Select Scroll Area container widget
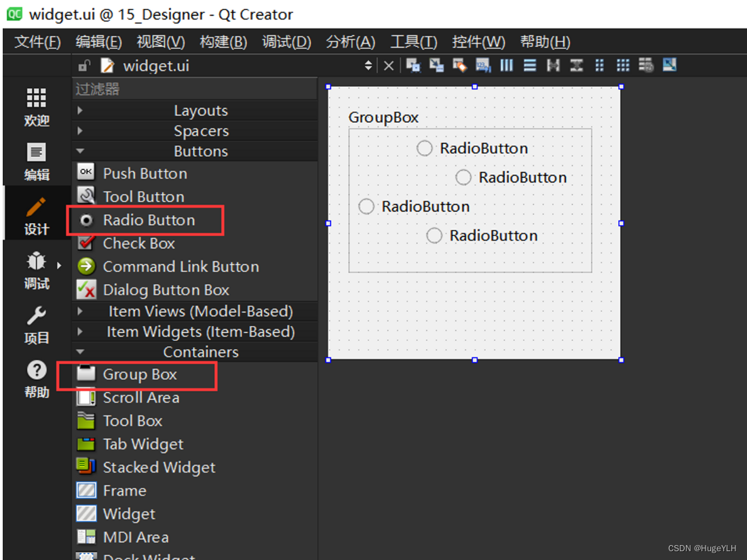 [x=194, y=397]
